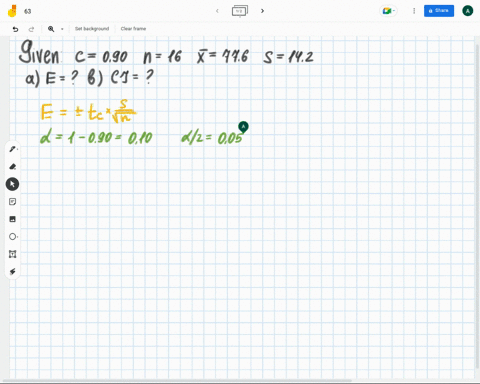Open the Google Meet call menu

click(x=388, y=11)
